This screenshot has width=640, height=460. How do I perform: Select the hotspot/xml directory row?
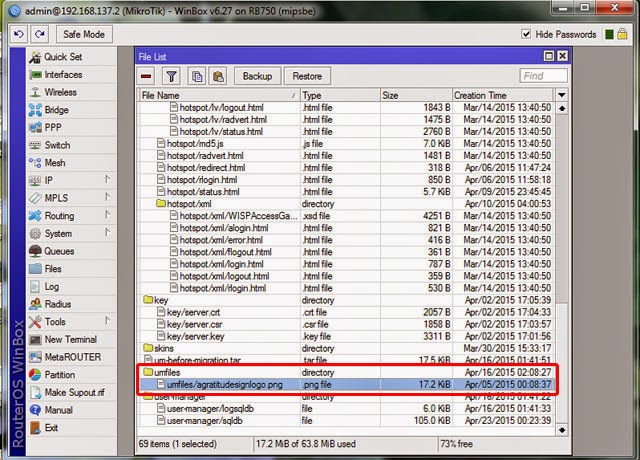coord(346,204)
